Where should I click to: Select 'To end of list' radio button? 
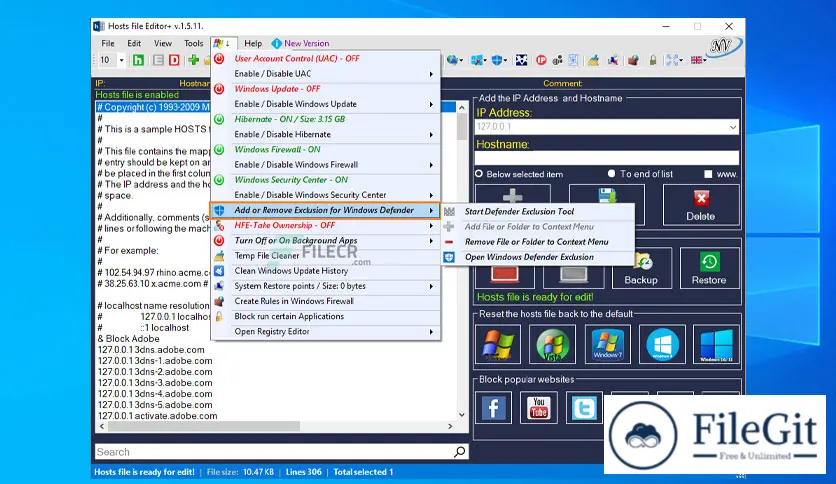(x=612, y=174)
